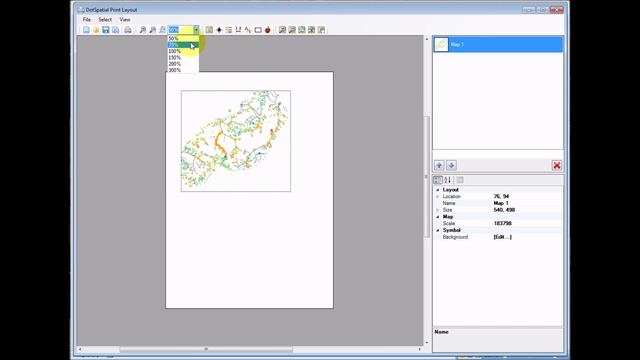Insert a text label element
Image resolution: width=640 pixels, height=360 pixels.
pyautogui.click(x=248, y=30)
